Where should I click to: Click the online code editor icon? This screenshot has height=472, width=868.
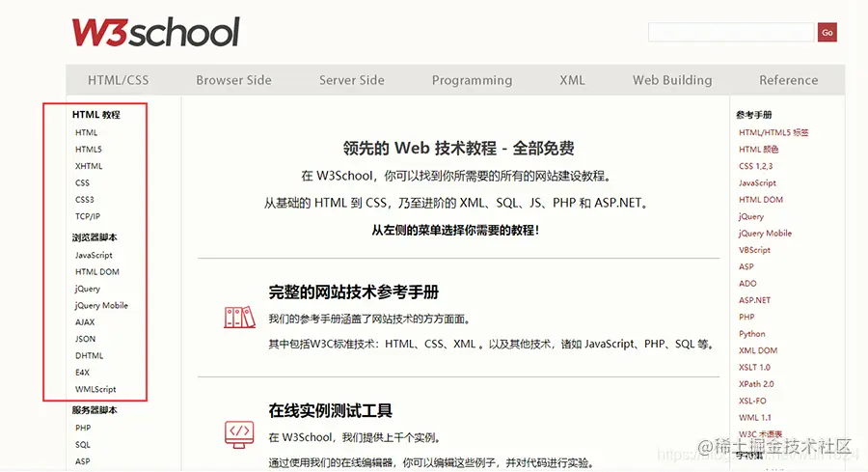[x=239, y=435]
